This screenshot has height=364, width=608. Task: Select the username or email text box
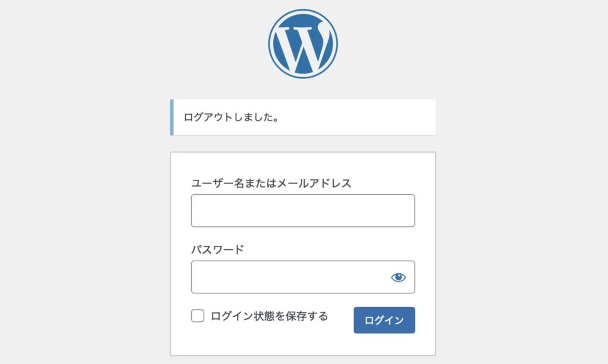[x=303, y=211]
